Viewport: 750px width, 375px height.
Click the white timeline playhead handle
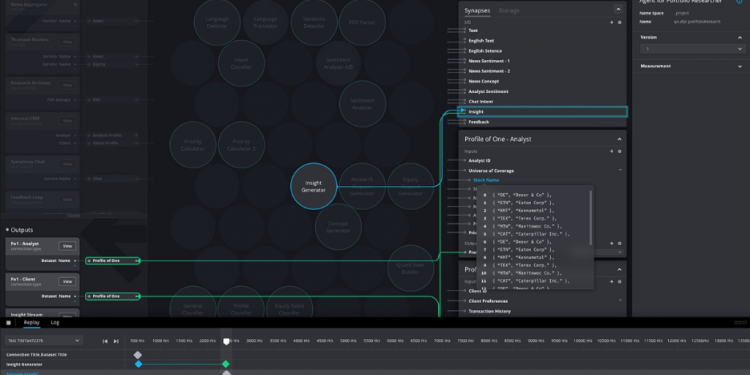pos(227,342)
